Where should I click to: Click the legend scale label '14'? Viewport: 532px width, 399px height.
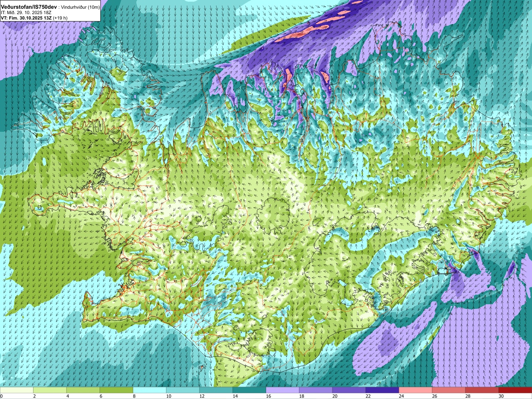coord(235,396)
